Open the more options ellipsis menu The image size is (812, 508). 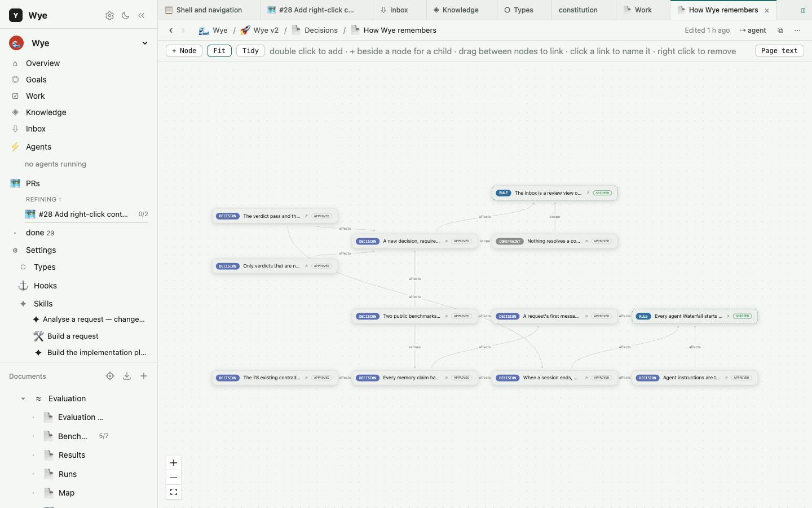(797, 30)
